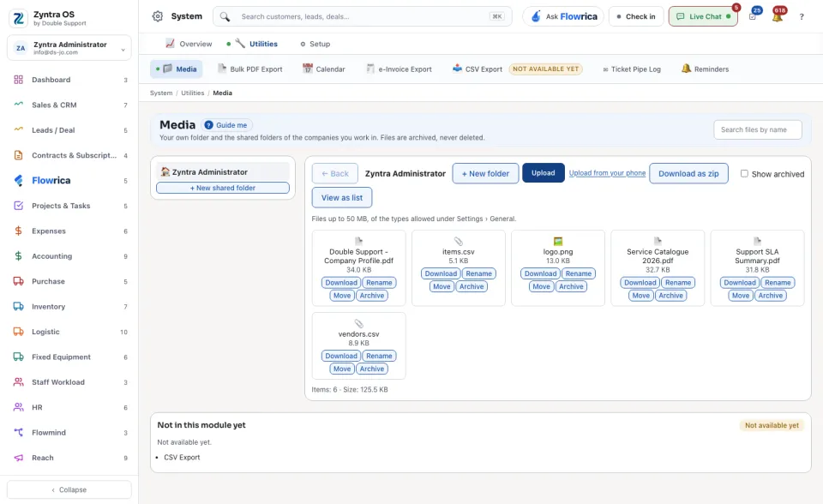Click the Zyntra OS logo icon
Viewport: 823px width, 504px height.
pos(18,18)
